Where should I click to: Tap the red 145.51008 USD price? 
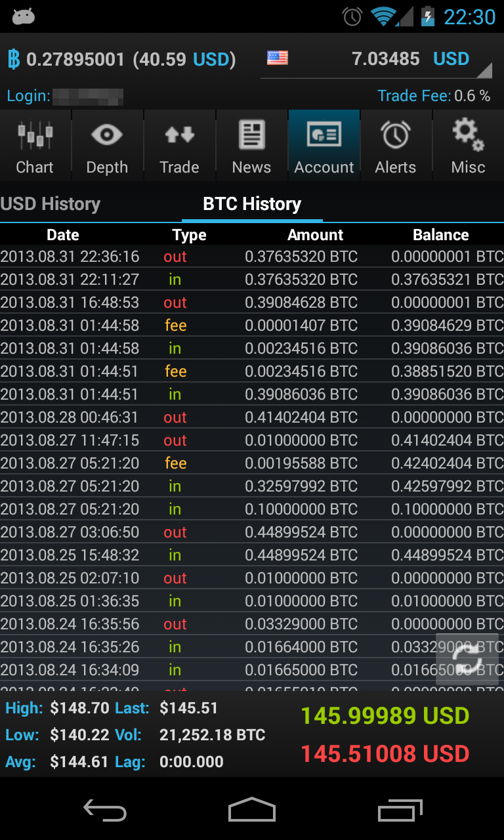(x=385, y=754)
